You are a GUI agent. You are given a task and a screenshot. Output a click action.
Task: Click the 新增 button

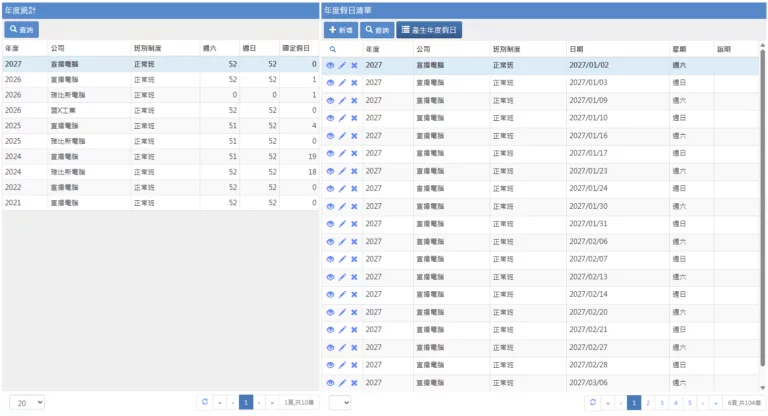click(340, 30)
